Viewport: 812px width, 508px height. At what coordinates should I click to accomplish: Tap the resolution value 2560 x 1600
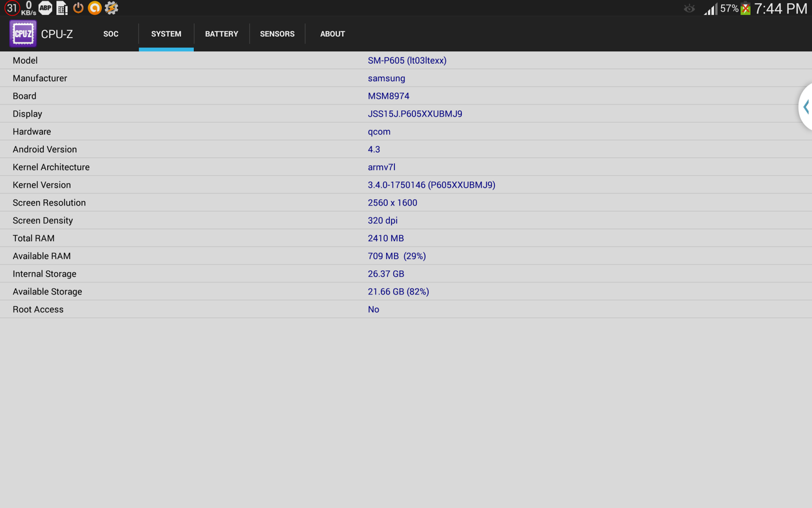393,203
